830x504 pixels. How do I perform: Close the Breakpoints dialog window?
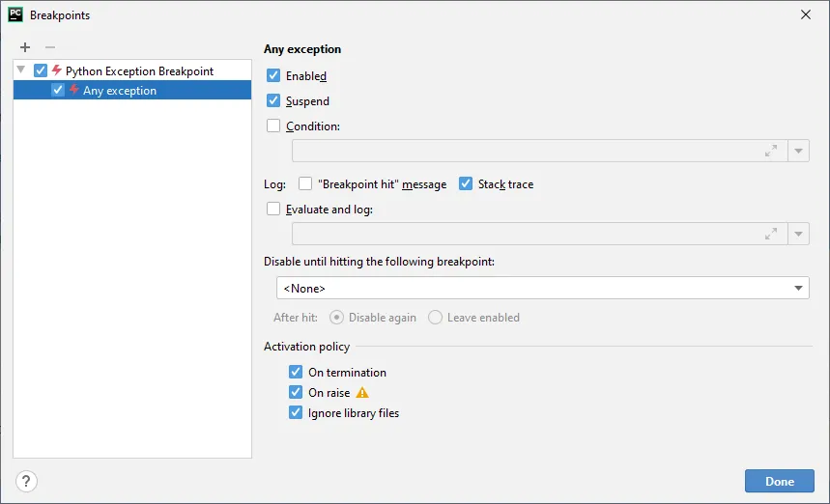(806, 14)
